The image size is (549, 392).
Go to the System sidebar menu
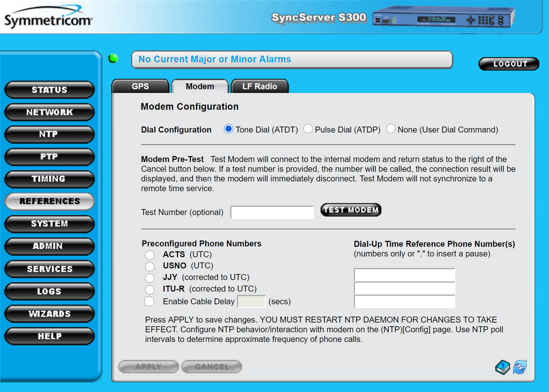49,224
